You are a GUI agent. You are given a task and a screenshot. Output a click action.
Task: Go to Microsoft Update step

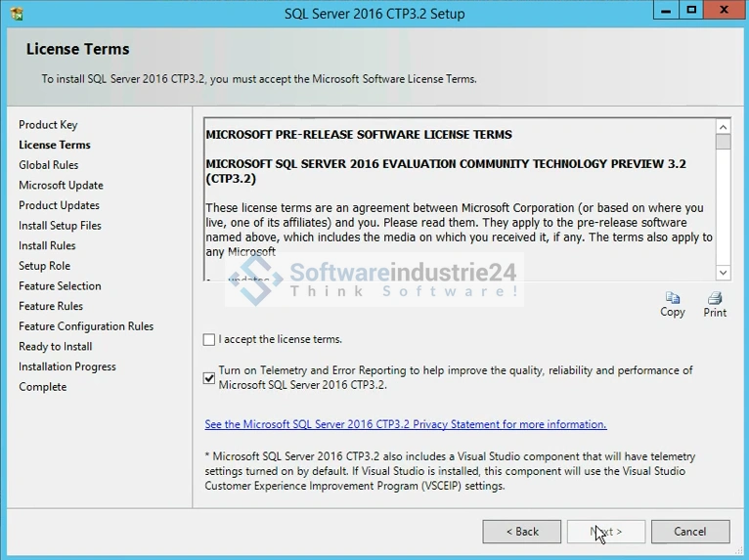(x=61, y=186)
